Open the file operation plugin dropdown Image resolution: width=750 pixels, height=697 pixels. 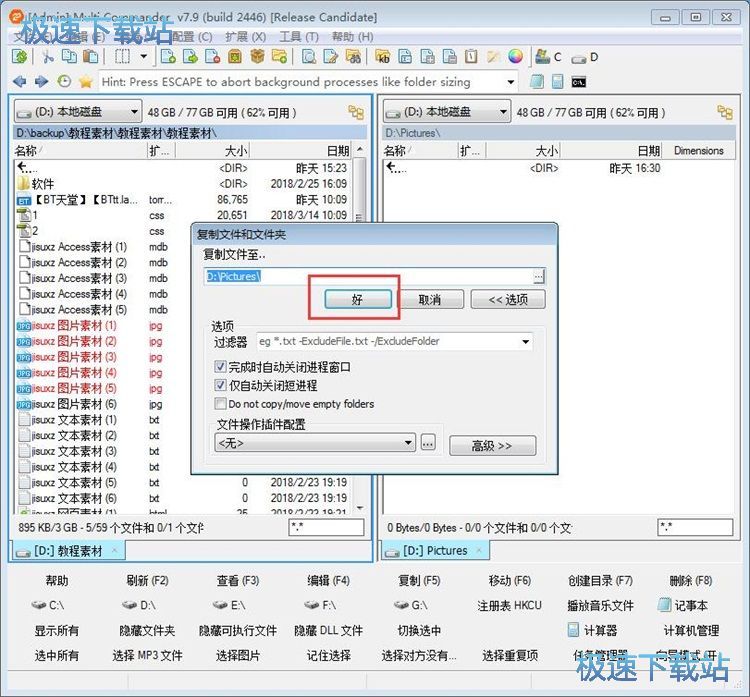coord(315,443)
